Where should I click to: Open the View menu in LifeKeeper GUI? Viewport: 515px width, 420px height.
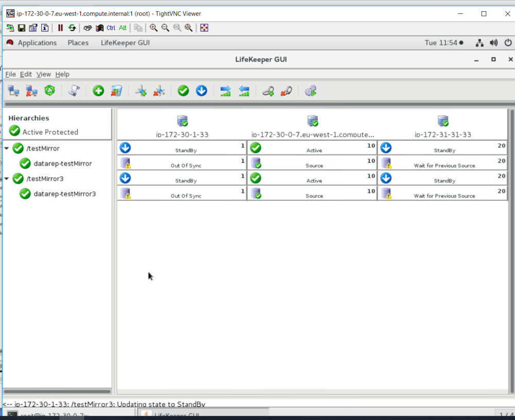tap(43, 74)
